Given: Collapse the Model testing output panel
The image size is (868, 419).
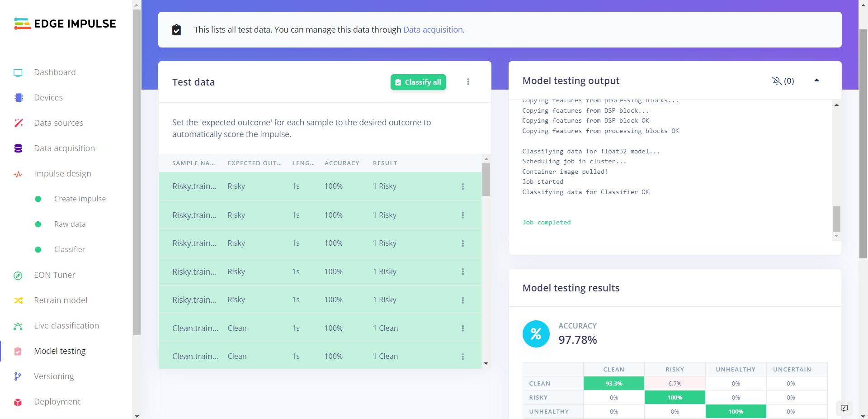Looking at the screenshot, I should coord(816,81).
